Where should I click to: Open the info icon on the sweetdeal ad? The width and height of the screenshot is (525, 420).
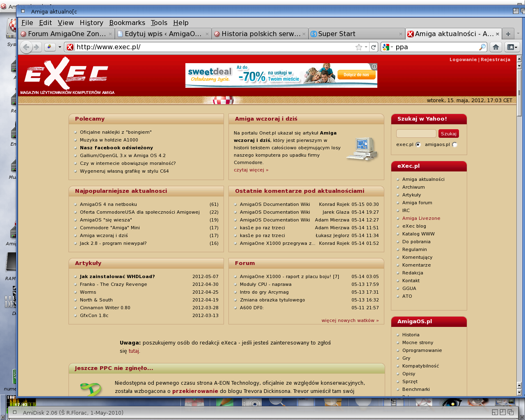click(x=374, y=66)
